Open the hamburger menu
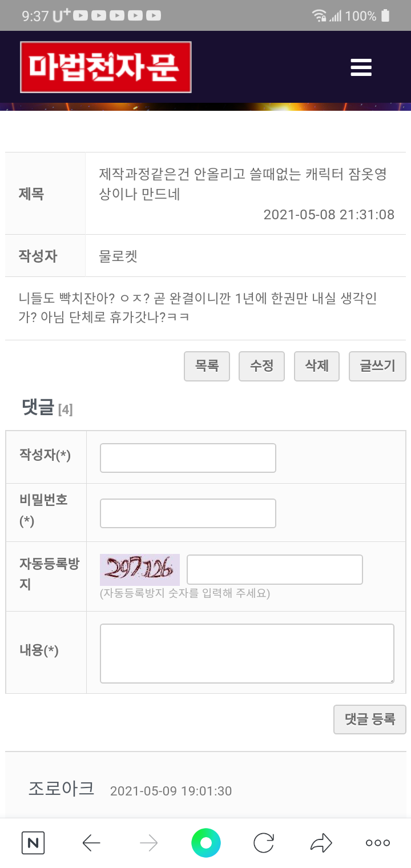Image resolution: width=411 pixels, height=868 pixels. coord(361,67)
